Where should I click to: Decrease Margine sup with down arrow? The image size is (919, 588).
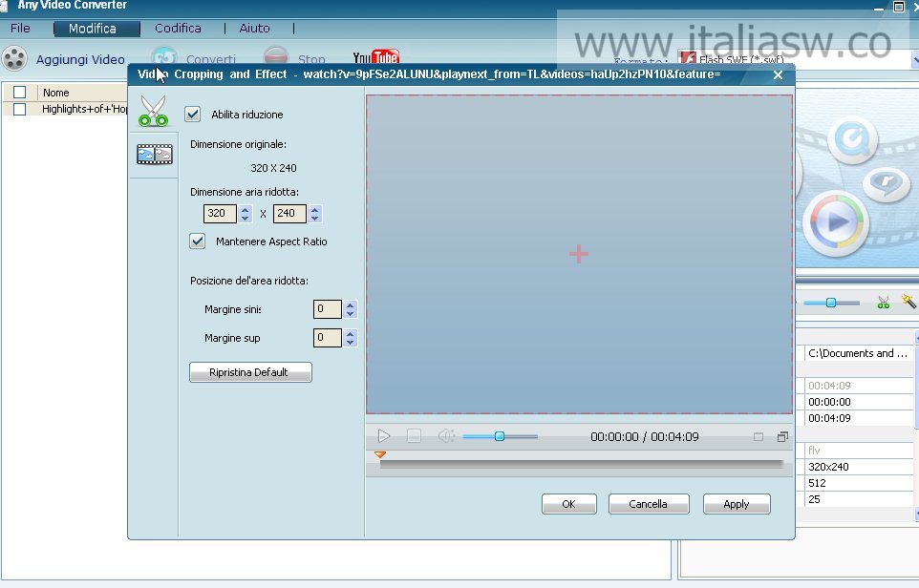coord(351,342)
